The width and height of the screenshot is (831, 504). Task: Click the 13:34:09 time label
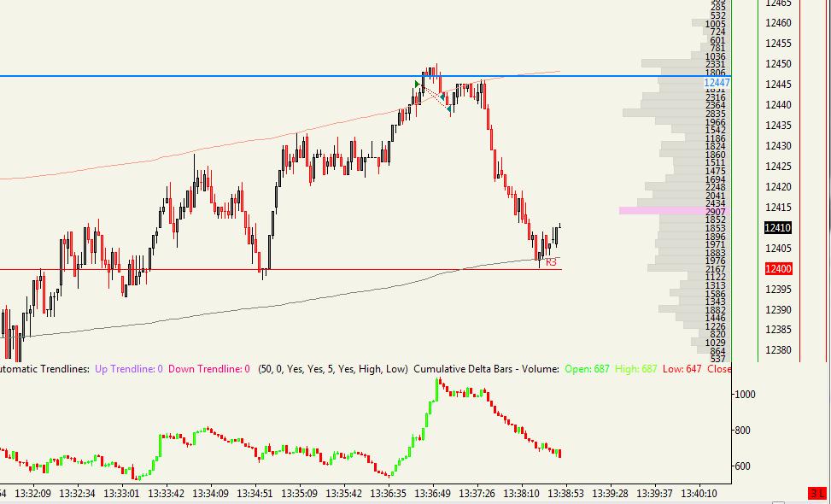(211, 494)
